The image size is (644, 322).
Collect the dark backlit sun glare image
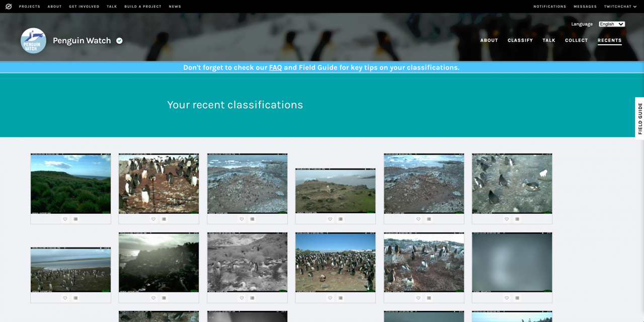(164, 298)
